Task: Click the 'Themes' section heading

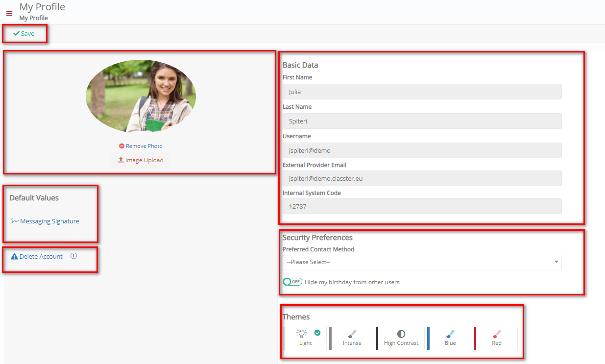Action: point(296,317)
